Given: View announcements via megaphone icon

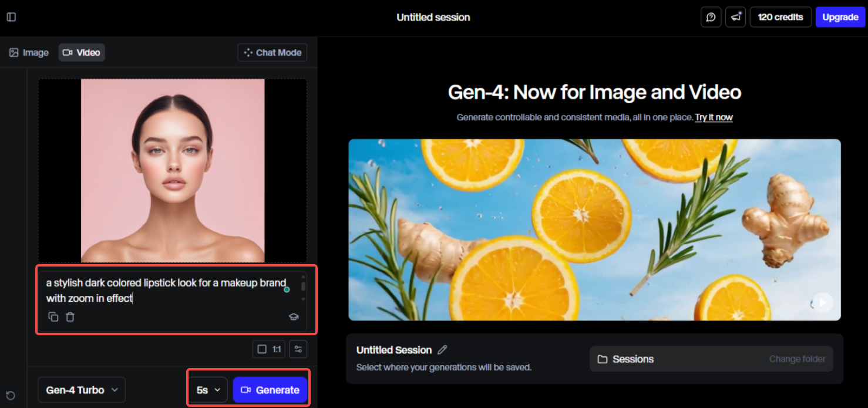Looking at the screenshot, I should 735,17.
